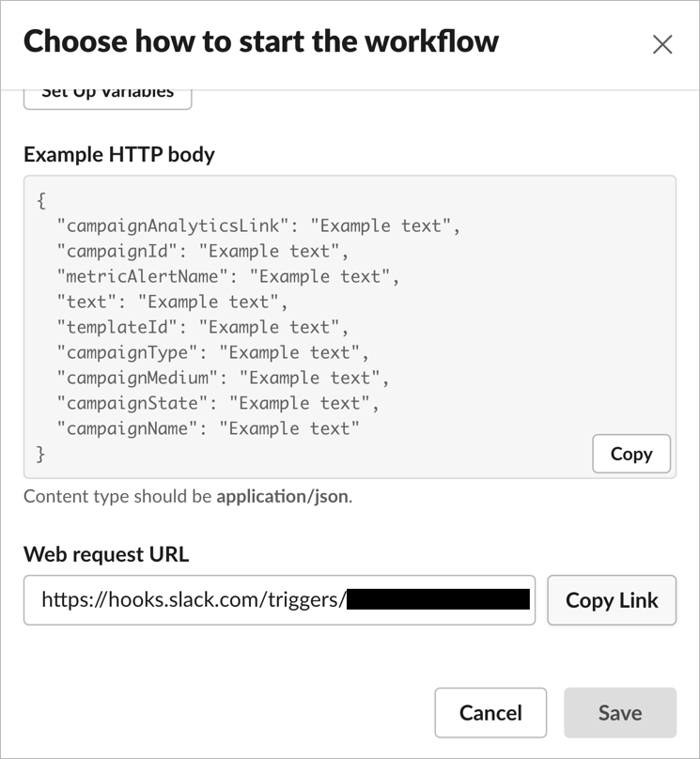The width and height of the screenshot is (700, 759).
Task: Click the campaignState line in the JSON
Action: 218,403
